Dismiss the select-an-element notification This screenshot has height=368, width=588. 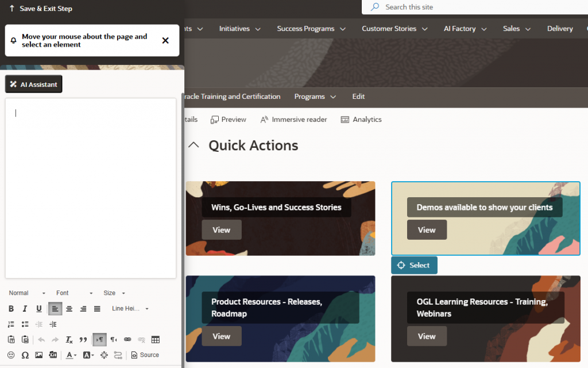coord(165,40)
